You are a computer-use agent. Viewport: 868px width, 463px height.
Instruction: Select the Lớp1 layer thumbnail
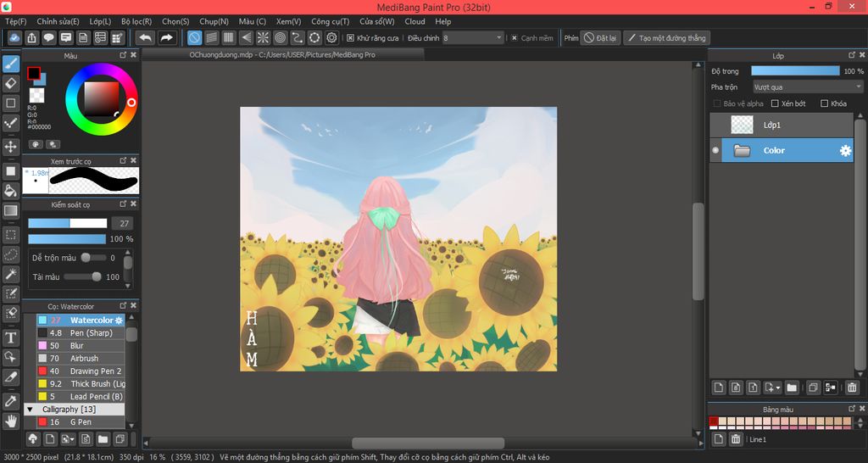coord(742,126)
